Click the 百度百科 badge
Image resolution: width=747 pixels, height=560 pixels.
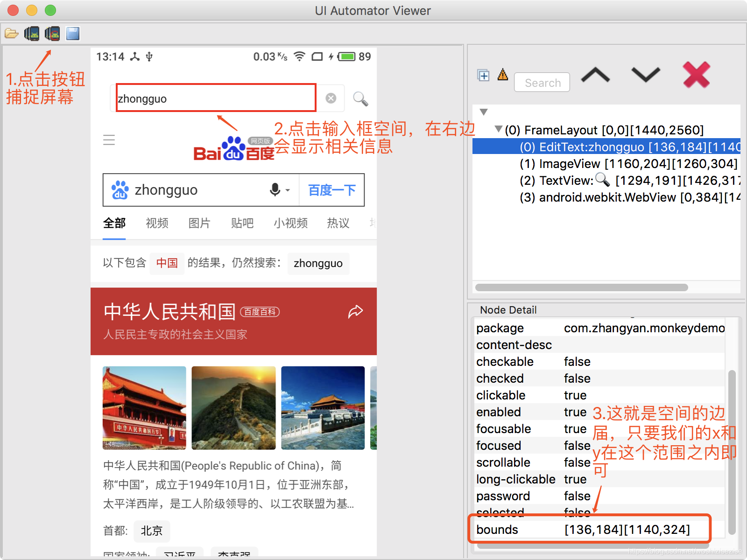coord(260,312)
